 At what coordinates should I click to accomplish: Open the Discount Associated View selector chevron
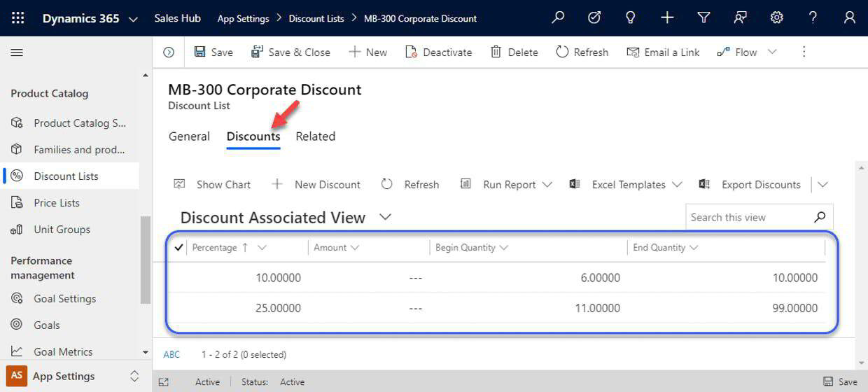click(x=385, y=217)
